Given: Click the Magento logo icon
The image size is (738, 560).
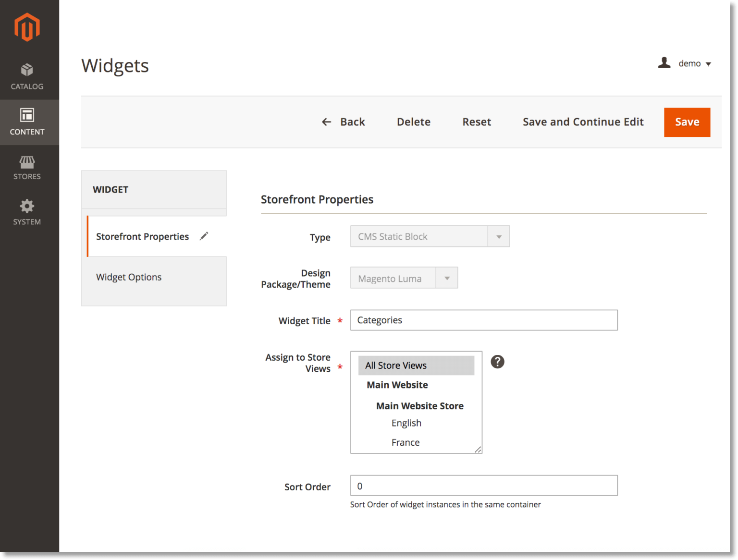Looking at the screenshot, I should coord(27,27).
